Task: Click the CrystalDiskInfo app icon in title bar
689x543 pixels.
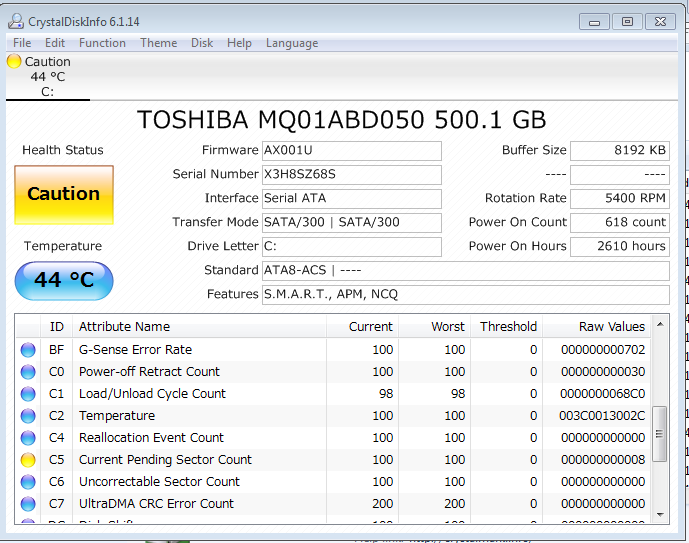Action: [x=16, y=21]
